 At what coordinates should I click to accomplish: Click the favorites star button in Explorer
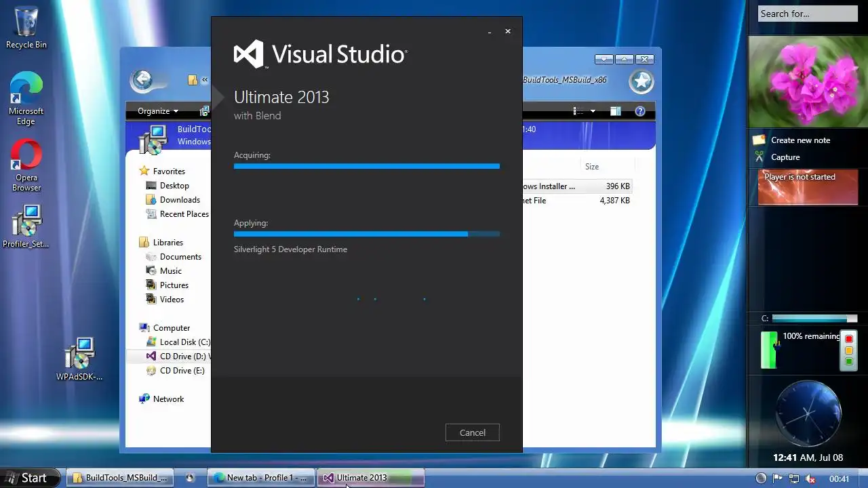click(641, 81)
